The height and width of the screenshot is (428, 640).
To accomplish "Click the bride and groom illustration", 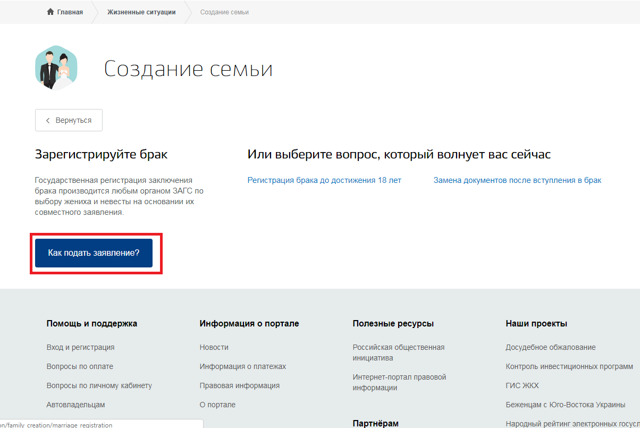I will tap(56, 68).
